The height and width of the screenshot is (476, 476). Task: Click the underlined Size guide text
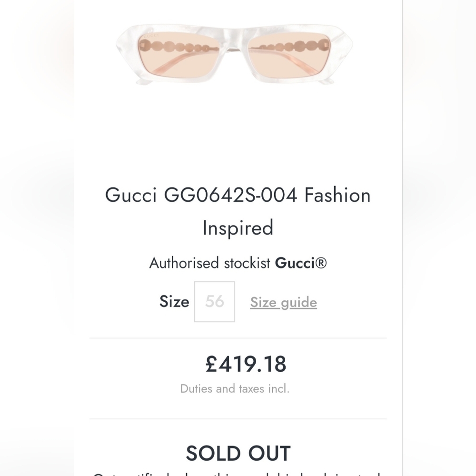(283, 302)
